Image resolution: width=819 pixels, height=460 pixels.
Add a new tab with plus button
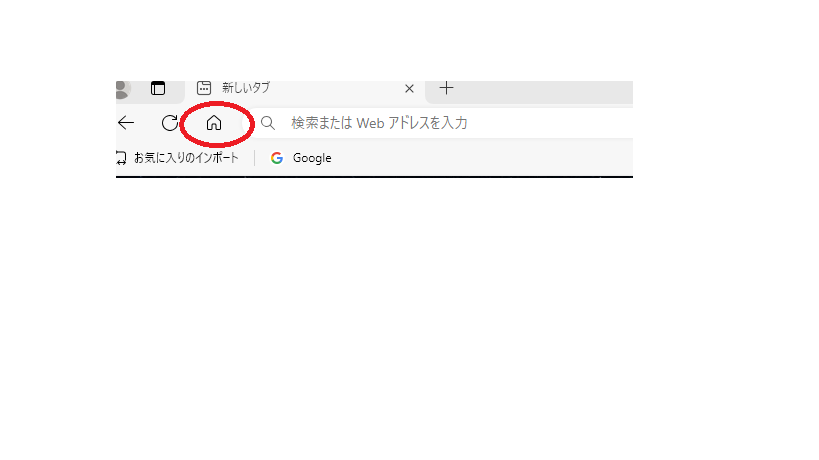446,88
